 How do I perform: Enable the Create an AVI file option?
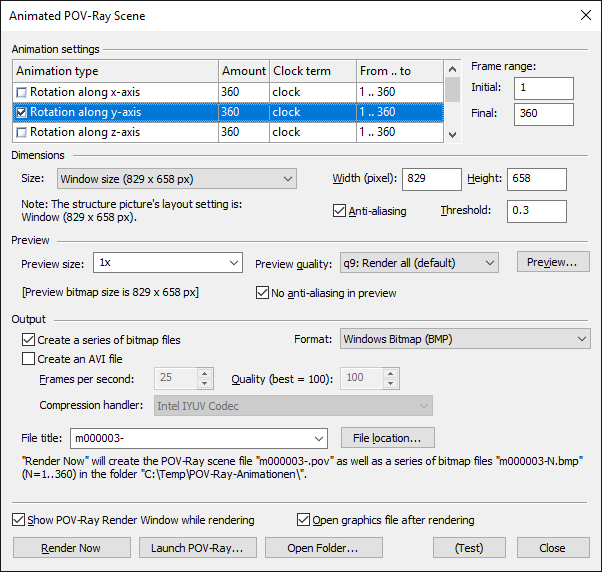[x=27, y=359]
